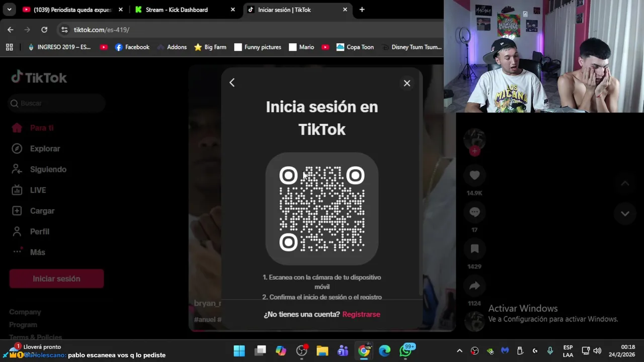Click the microphone tray icon
The width and height of the screenshot is (644, 362).
click(550, 351)
